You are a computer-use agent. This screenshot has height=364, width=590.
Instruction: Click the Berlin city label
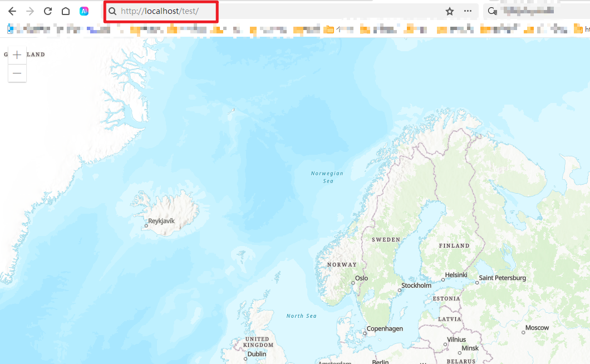pos(380,361)
